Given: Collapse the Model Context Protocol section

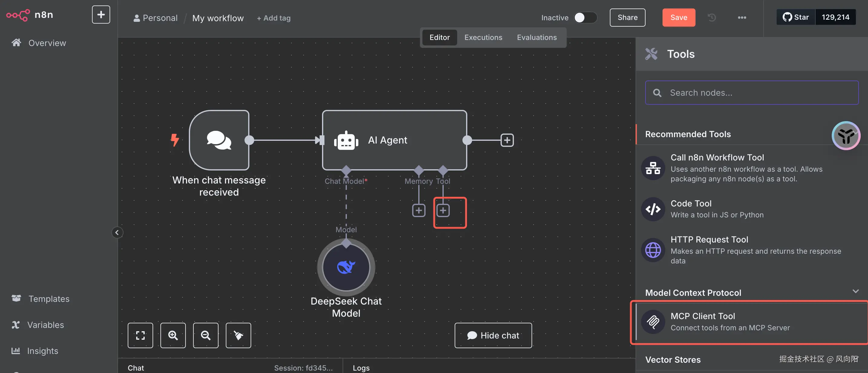Looking at the screenshot, I should (x=855, y=292).
